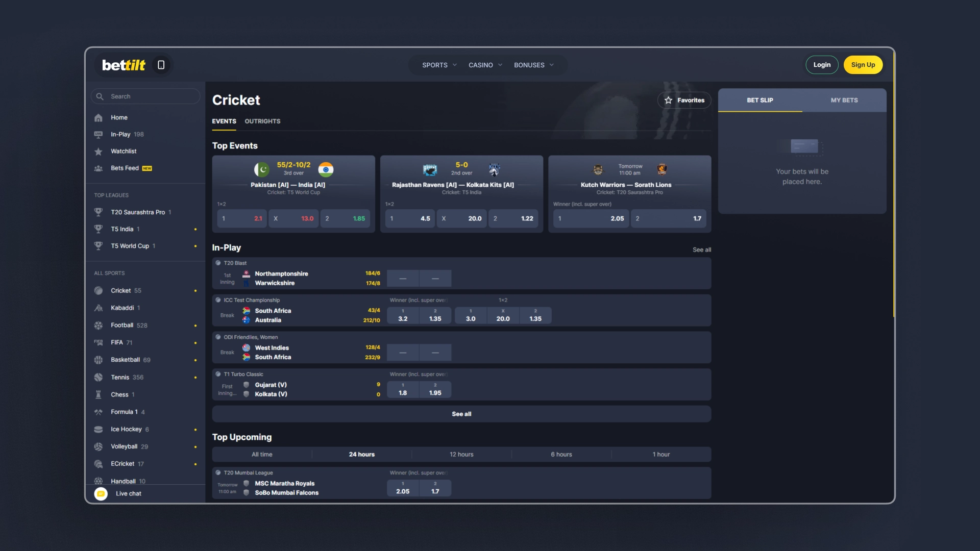Click See all link beside In-Play heading
Viewport: 980px width, 551px height.
pos(702,250)
